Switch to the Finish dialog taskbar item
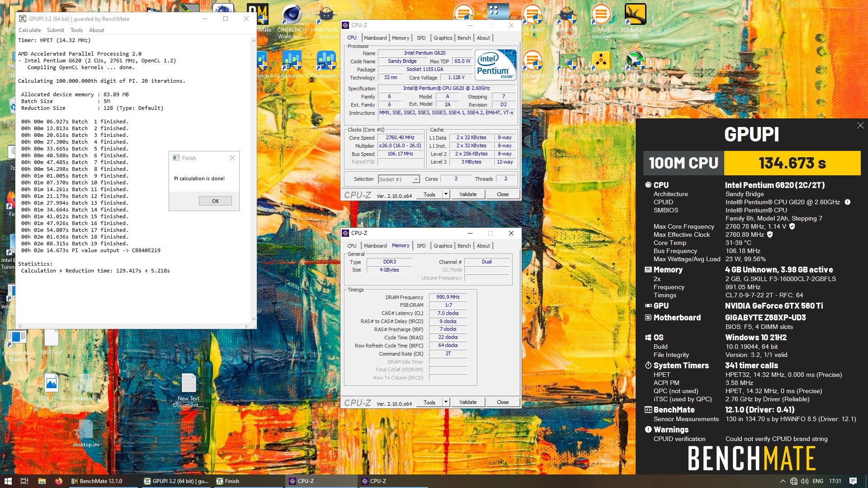The height and width of the screenshot is (488, 868). click(248, 481)
